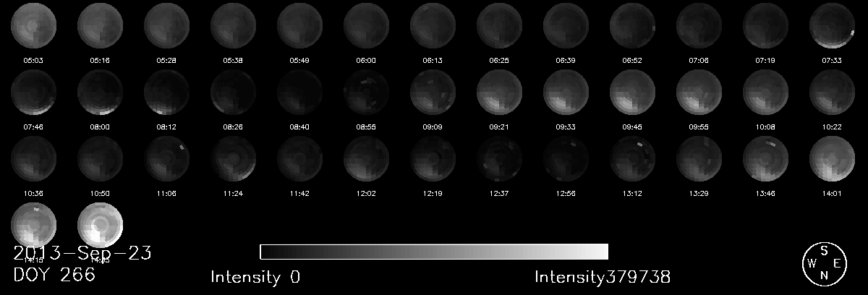Click the 13:12 timestamp text

(633, 194)
